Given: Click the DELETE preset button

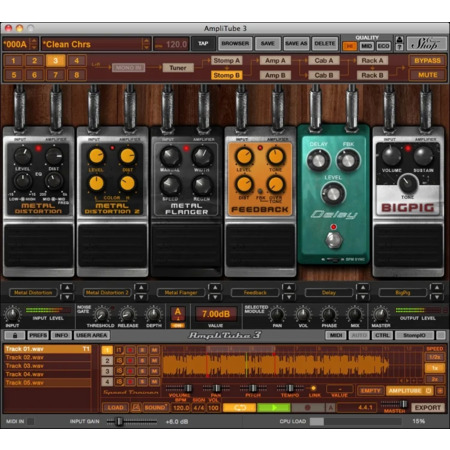Looking at the screenshot, I should (x=325, y=43).
